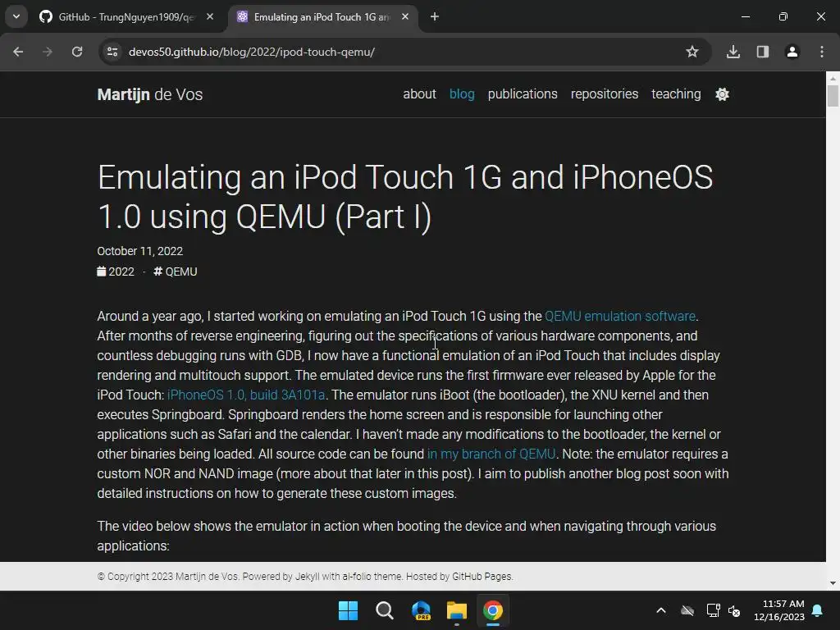Click the cloud sync tray icon
840x630 pixels.
(687, 610)
